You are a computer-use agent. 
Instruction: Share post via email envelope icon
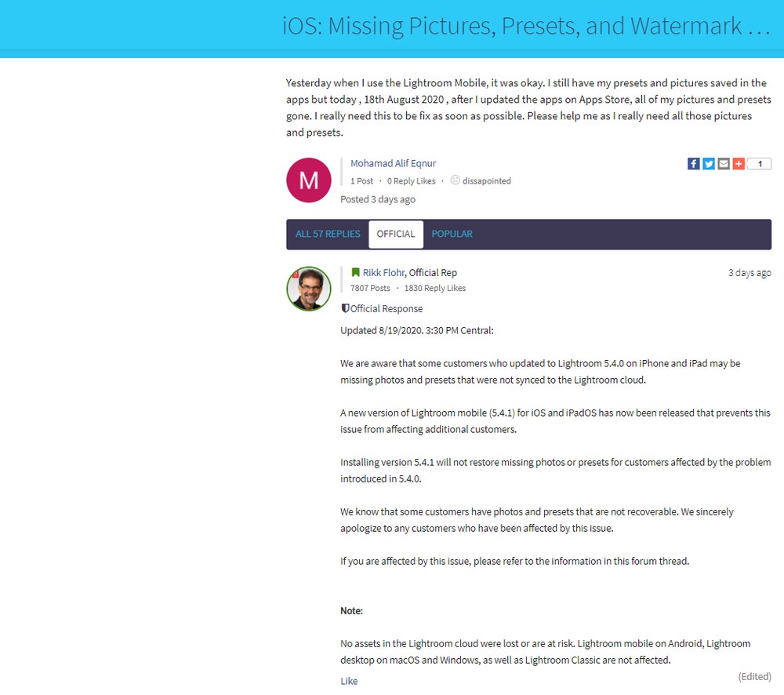724,164
